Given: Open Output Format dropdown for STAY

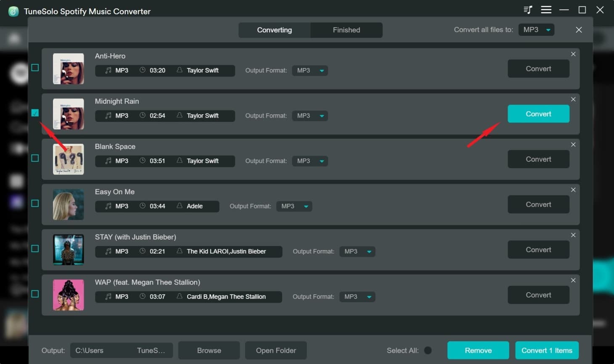Looking at the screenshot, I should click(x=357, y=251).
